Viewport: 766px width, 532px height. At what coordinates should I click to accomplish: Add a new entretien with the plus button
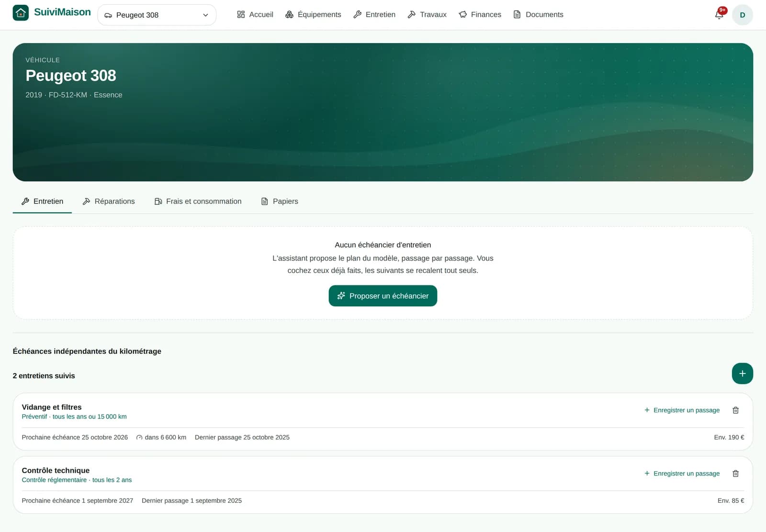pos(742,374)
